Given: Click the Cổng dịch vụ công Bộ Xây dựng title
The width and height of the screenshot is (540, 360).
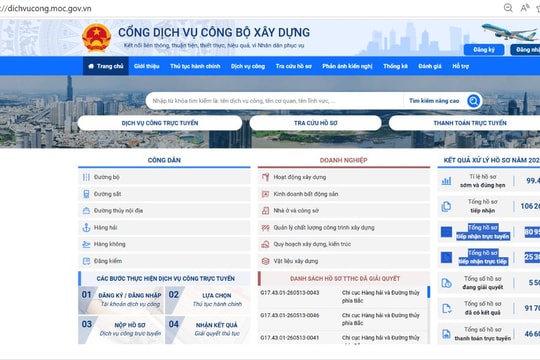Looking at the screenshot, I should (x=214, y=32).
